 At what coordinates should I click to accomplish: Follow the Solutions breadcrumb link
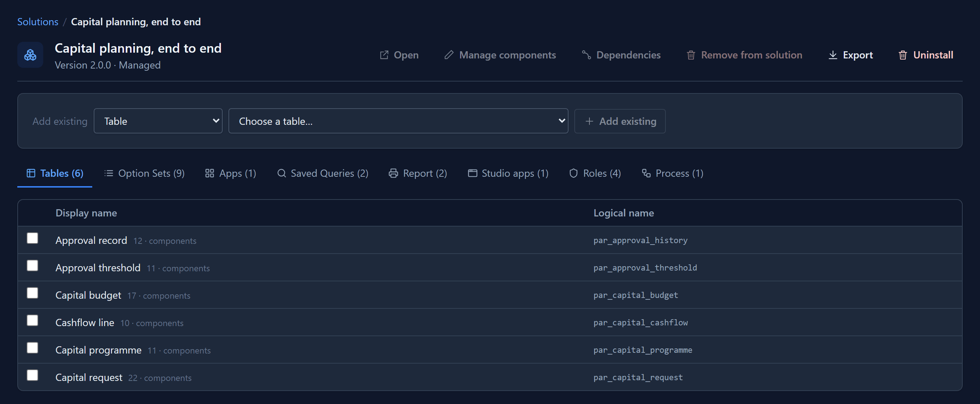tap(38, 22)
